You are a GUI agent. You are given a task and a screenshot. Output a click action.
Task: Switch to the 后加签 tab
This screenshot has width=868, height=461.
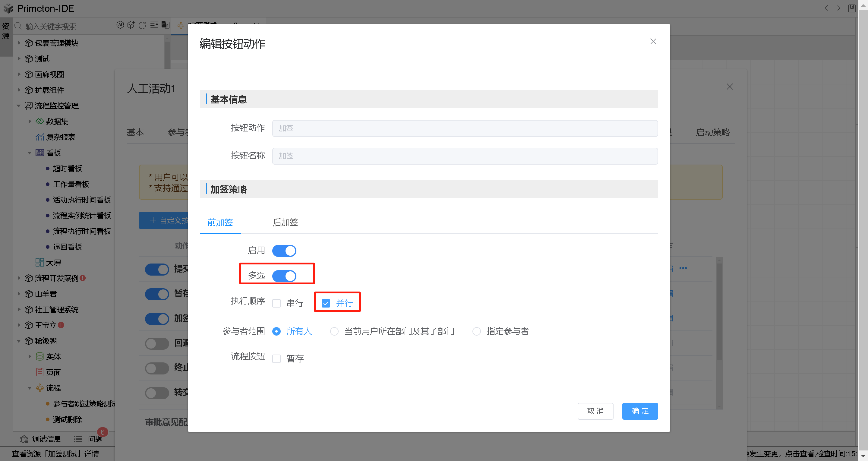coord(285,223)
